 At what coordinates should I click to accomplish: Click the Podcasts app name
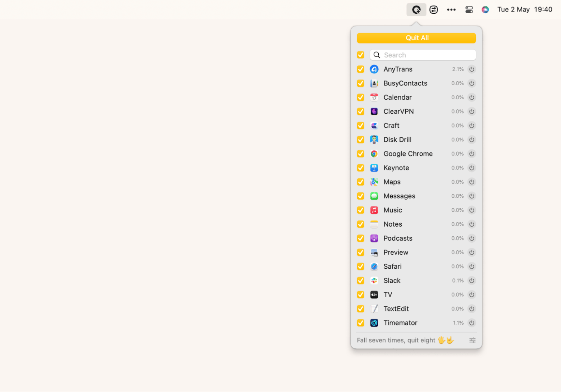[398, 238]
